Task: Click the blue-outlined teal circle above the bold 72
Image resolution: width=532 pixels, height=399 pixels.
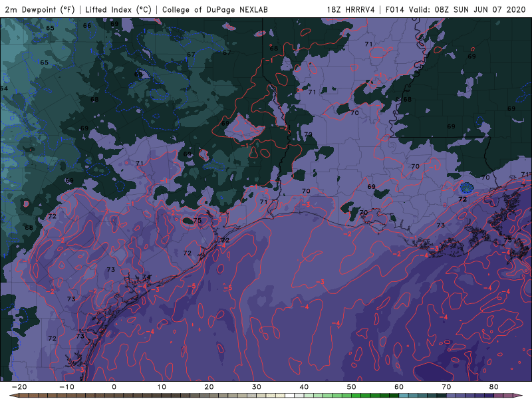Action: click(467, 188)
